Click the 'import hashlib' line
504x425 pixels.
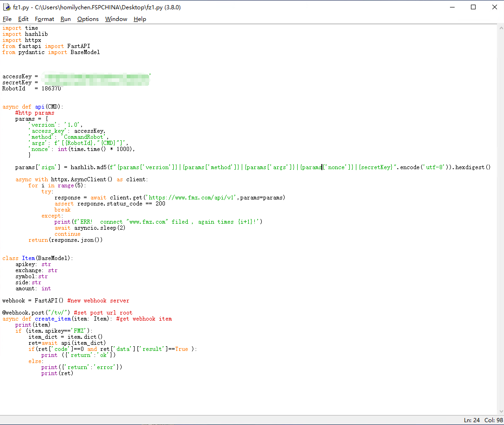click(25, 34)
